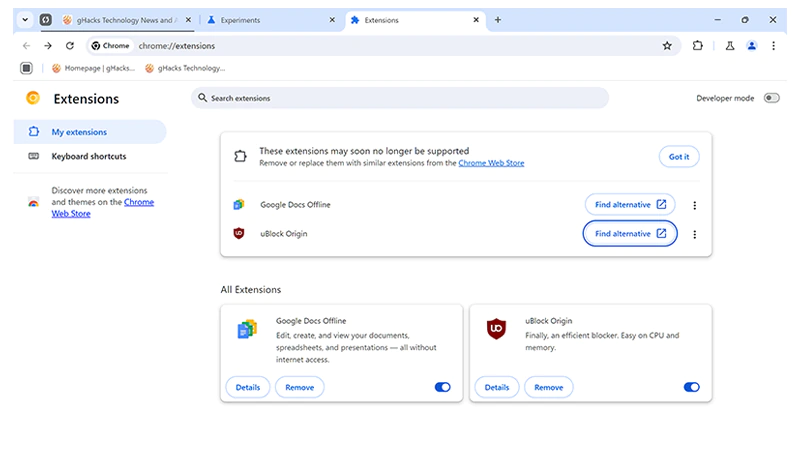800x467 pixels.
Task: Open Details for uBlock Origin
Action: (497, 387)
